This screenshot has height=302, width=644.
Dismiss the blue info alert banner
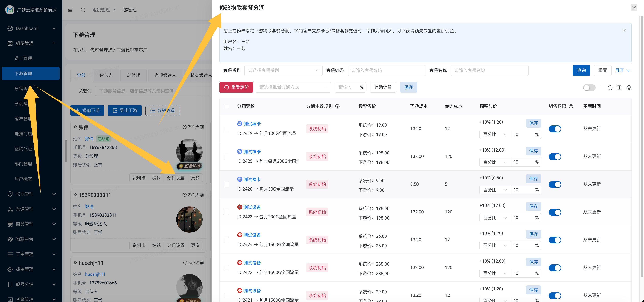[624, 31]
